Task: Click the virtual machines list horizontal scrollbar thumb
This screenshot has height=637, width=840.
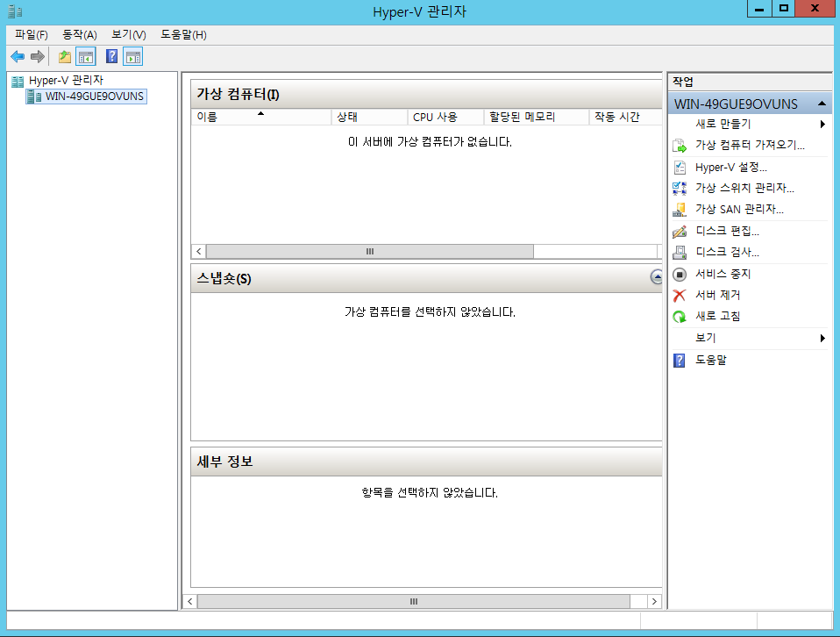Action: 370,252
